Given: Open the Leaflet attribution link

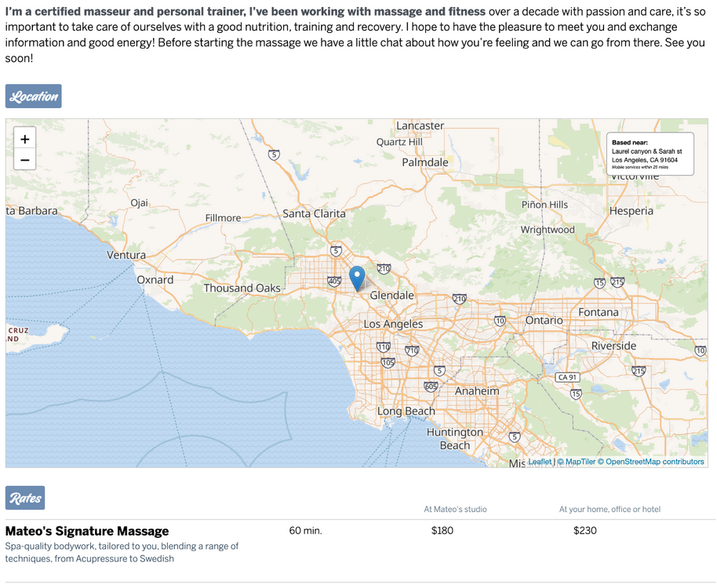Looking at the screenshot, I should (x=540, y=462).
